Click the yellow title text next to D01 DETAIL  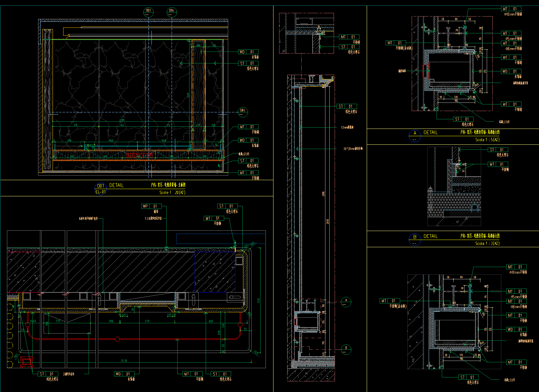(x=168, y=185)
